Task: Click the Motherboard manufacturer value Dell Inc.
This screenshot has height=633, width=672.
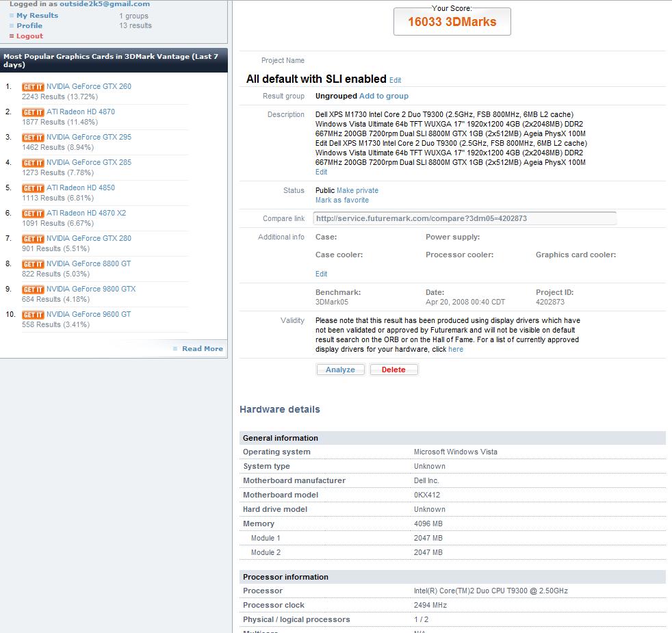Action: pos(426,481)
